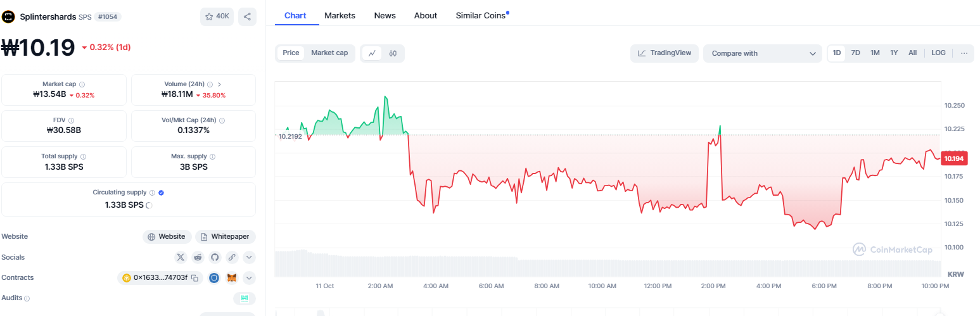
Task: Add token to MetaMask via fox icon
Action: (x=232, y=278)
